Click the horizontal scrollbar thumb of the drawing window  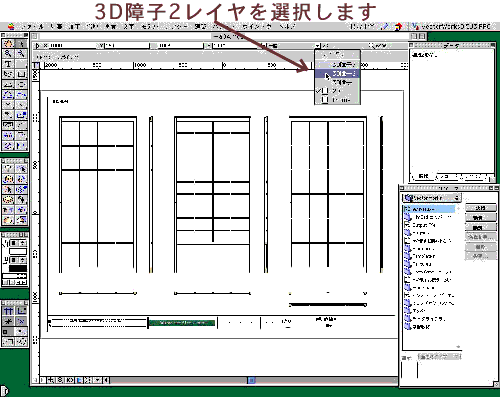(x=252, y=380)
